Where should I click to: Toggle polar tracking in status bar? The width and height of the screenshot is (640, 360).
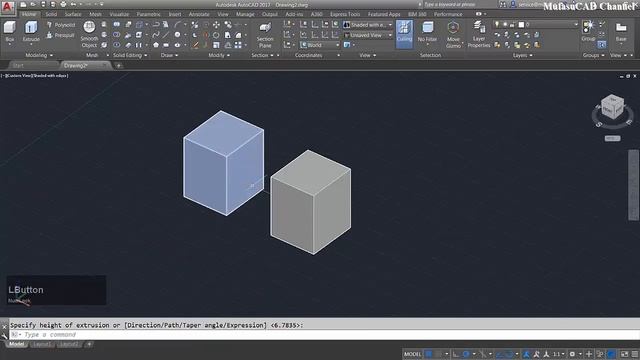pyautogui.click(x=466, y=354)
